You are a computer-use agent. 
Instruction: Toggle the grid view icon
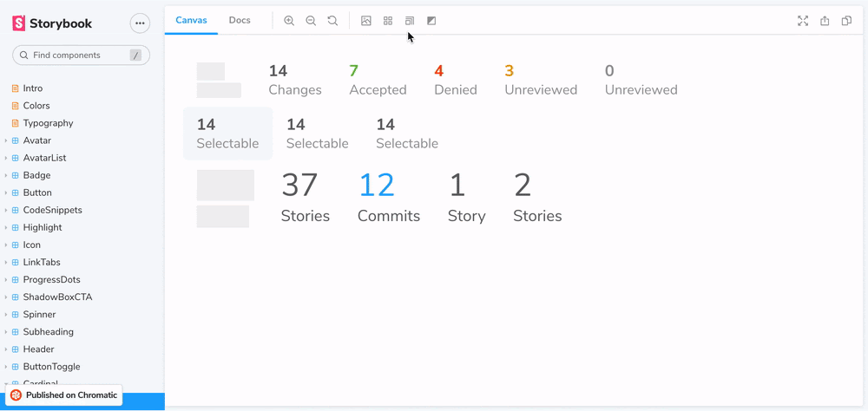click(x=388, y=21)
